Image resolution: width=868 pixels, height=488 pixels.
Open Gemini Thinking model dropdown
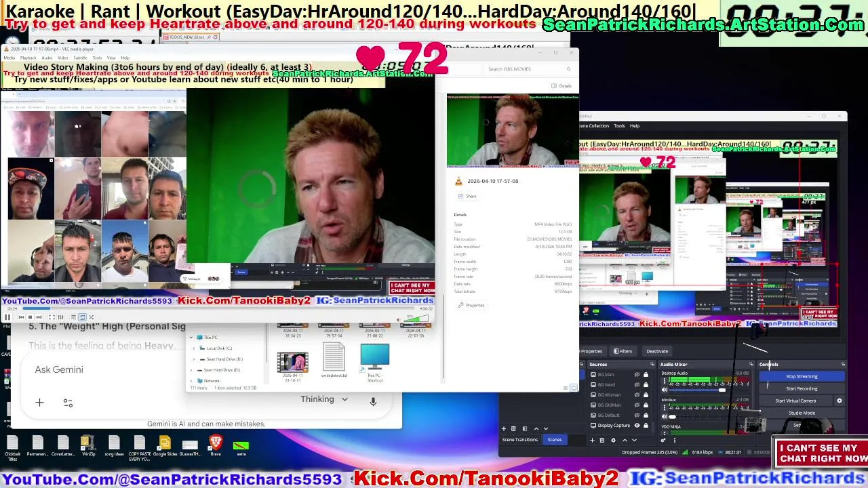(x=324, y=399)
